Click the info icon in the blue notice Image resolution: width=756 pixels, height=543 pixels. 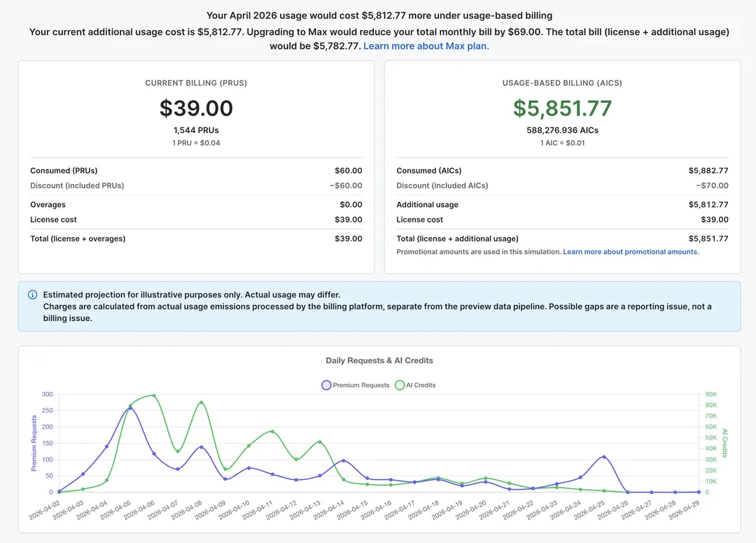tap(33, 295)
